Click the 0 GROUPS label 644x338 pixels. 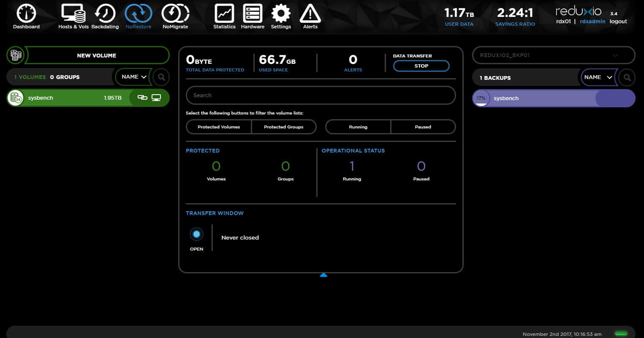click(65, 77)
